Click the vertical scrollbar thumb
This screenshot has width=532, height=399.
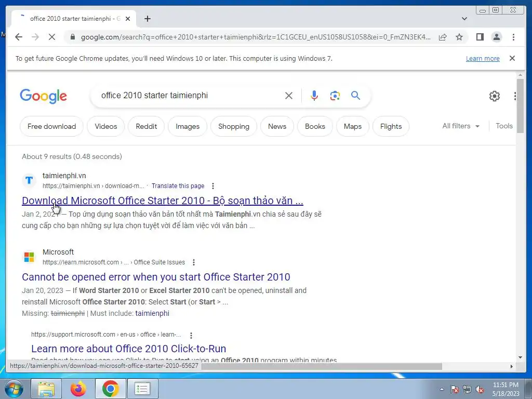pos(520,107)
